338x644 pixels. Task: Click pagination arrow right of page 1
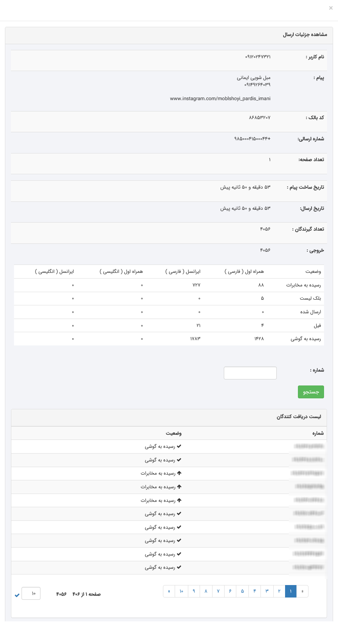pyautogui.click(x=302, y=591)
